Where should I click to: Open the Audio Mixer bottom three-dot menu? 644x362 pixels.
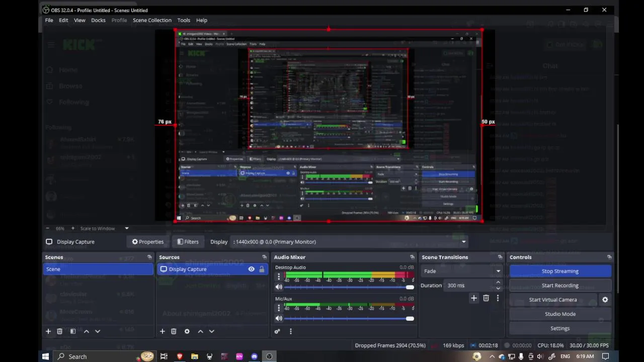click(x=290, y=331)
